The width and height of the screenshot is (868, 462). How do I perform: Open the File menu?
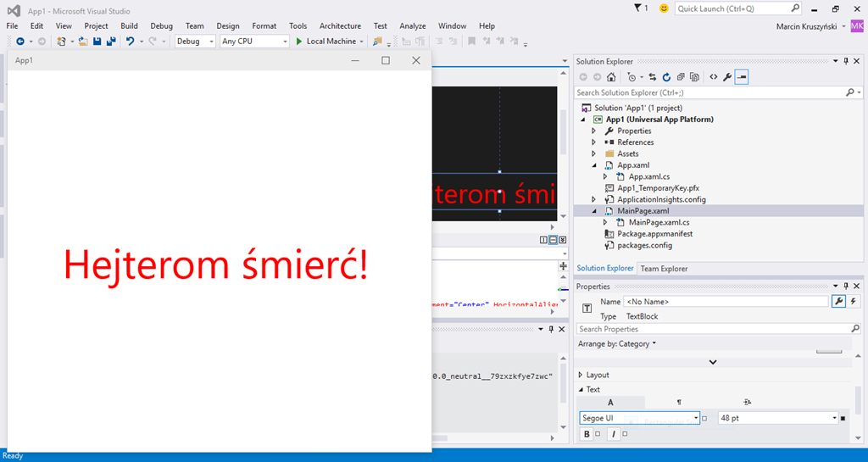[x=12, y=26]
